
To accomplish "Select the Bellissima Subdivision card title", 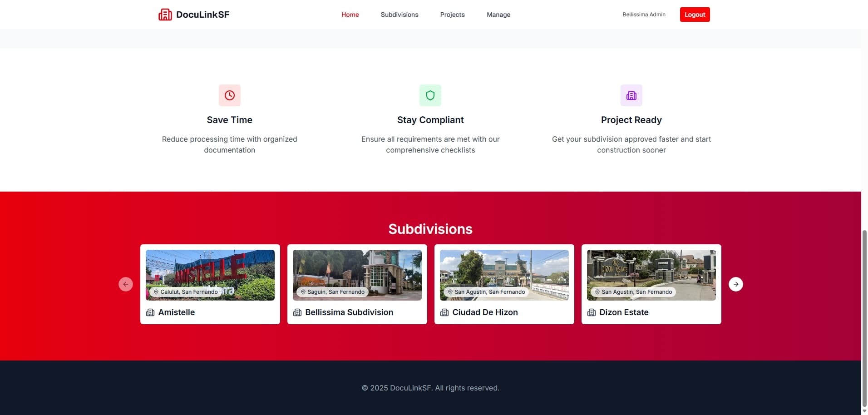I will tap(349, 312).
